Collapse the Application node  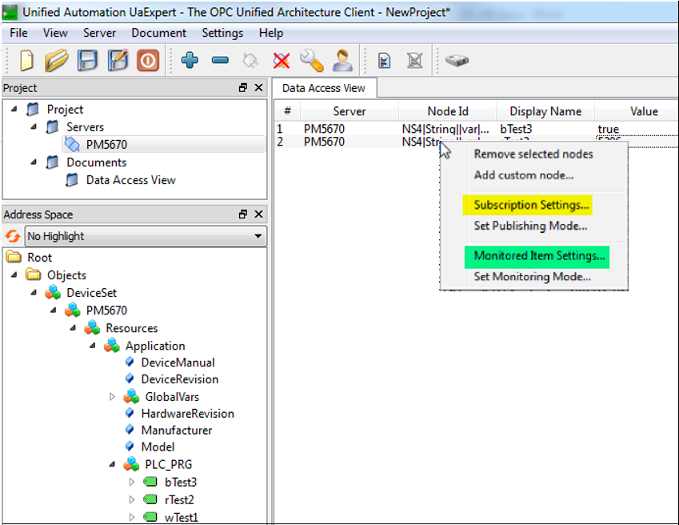tap(92, 346)
